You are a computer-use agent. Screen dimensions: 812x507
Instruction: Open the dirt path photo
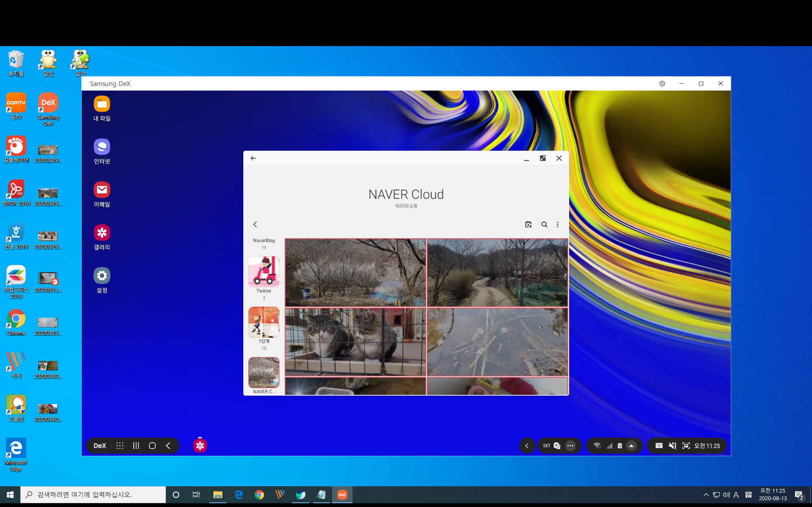coord(497,273)
